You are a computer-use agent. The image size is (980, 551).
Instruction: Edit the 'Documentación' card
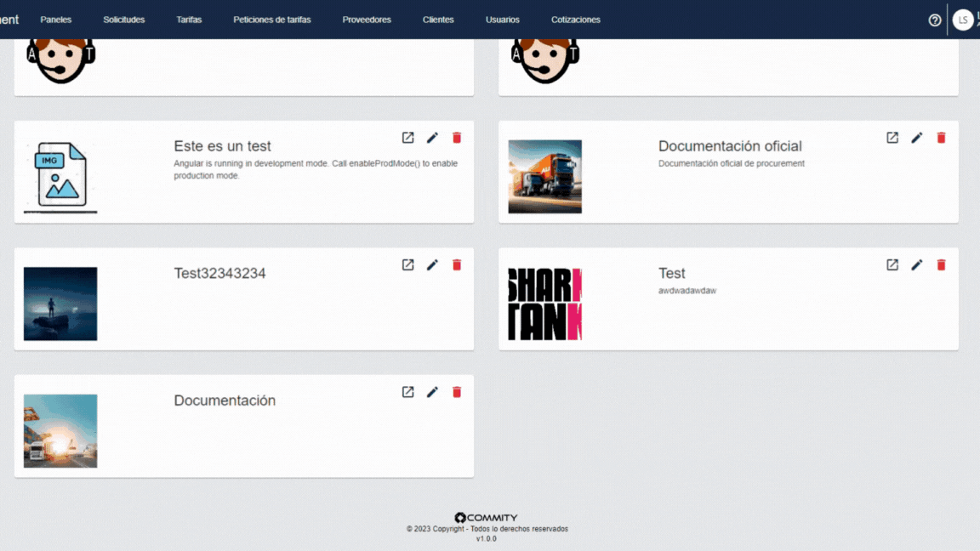[432, 392]
